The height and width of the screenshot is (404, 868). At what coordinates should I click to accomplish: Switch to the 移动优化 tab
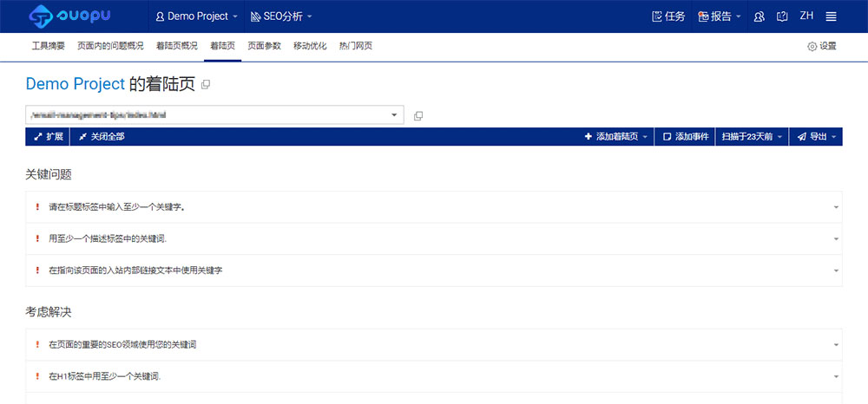coord(310,46)
